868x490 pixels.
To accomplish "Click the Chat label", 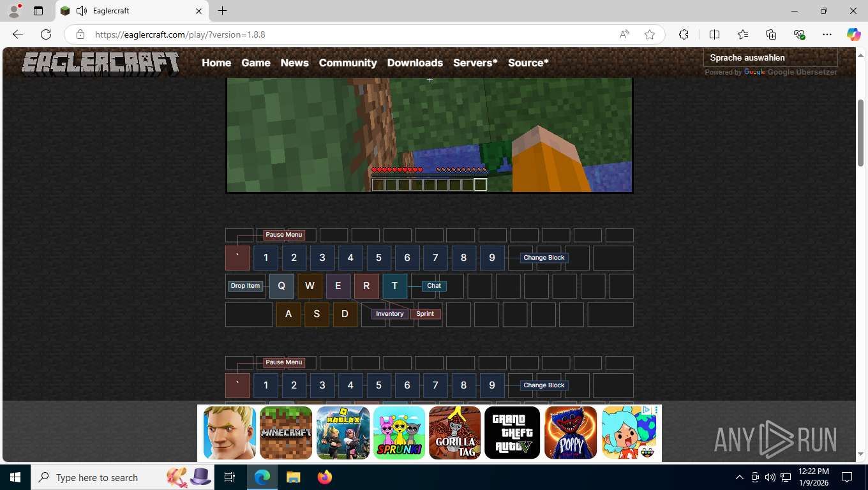I will pyautogui.click(x=434, y=286).
